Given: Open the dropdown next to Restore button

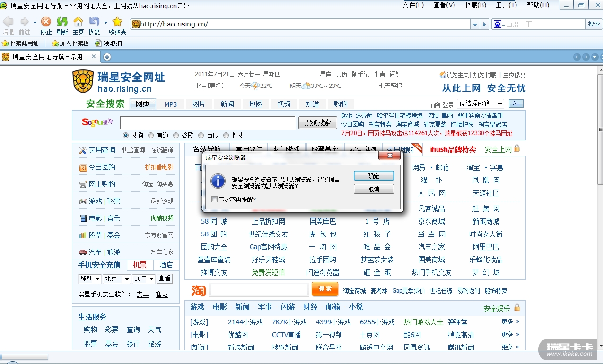Looking at the screenshot, I should [105, 22].
